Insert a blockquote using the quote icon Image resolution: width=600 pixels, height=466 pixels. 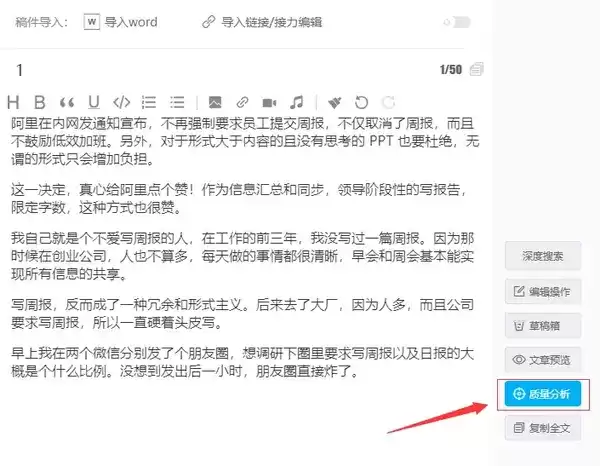[x=67, y=102]
